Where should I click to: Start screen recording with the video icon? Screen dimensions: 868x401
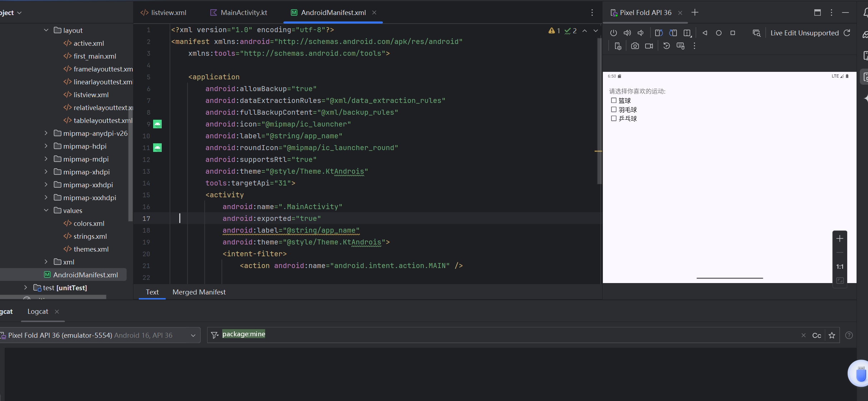point(649,46)
